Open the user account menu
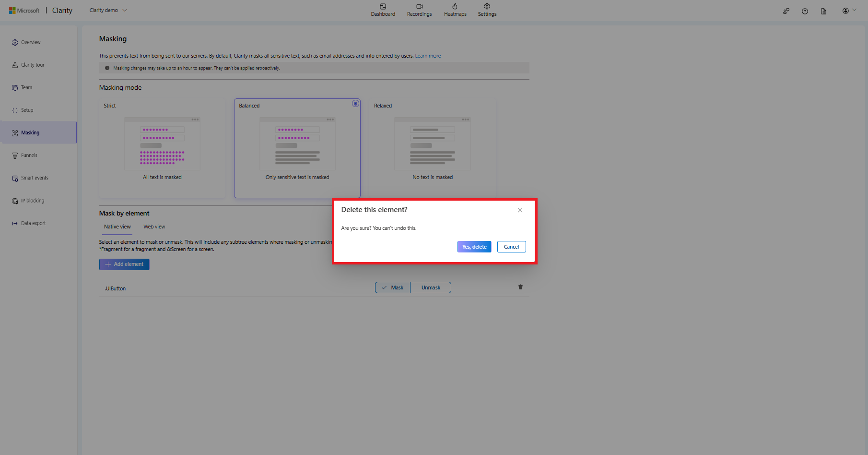Viewport: 868px width, 455px height. (849, 11)
